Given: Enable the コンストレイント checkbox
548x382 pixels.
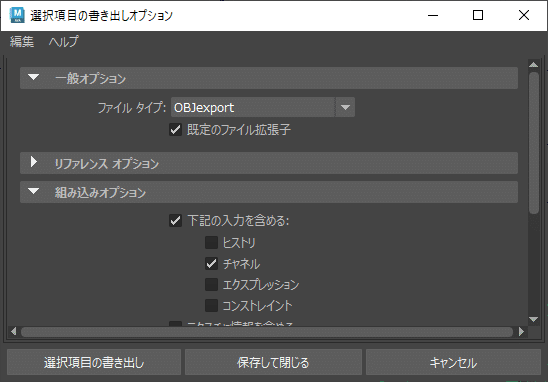Looking at the screenshot, I should click(211, 305).
